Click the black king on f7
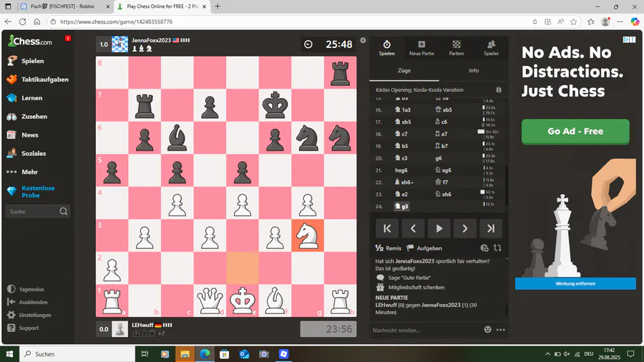 (x=275, y=105)
